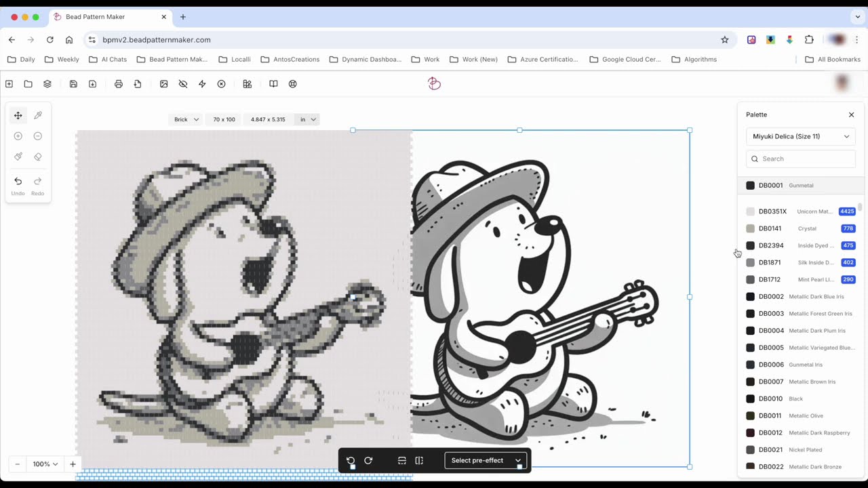Screen dimensions: 868x488
Task: Select the Move tool
Action: click(18, 115)
